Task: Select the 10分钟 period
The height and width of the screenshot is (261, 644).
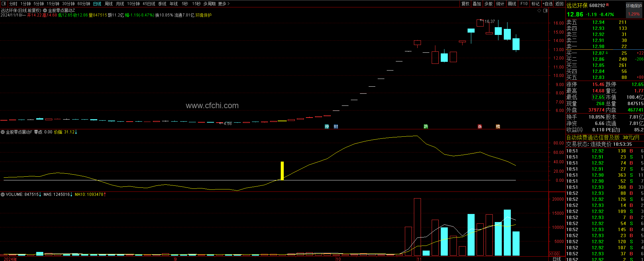Action: click(x=133, y=4)
